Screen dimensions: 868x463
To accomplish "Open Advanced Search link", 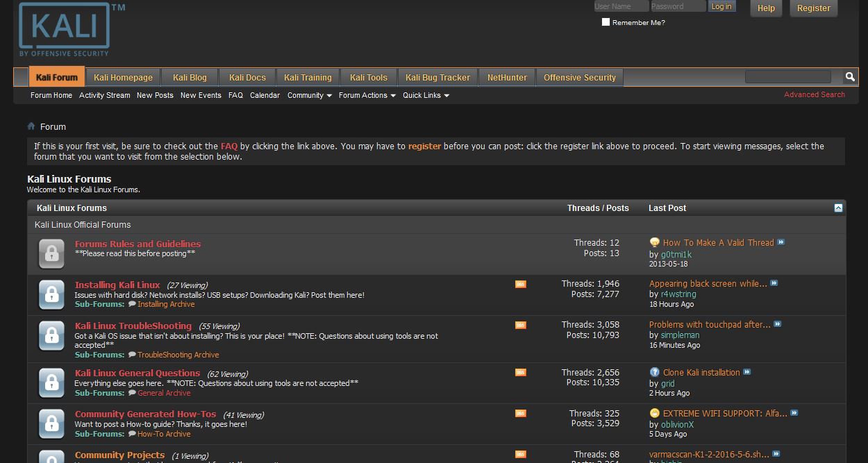I will [x=815, y=94].
